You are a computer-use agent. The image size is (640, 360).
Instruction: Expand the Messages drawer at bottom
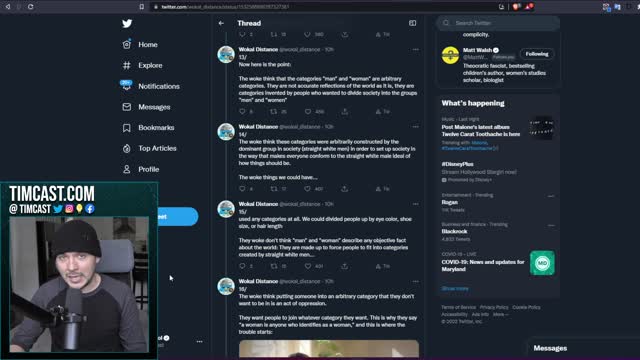pyautogui.click(x=550, y=348)
